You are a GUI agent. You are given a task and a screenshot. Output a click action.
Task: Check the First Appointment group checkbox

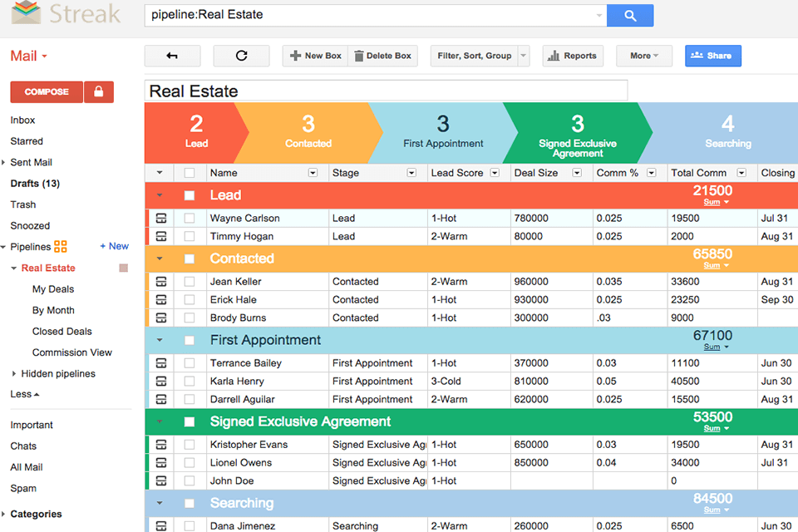tap(190, 340)
